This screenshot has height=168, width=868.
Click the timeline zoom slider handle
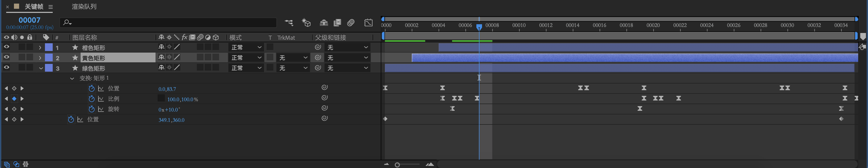pyautogui.click(x=398, y=165)
